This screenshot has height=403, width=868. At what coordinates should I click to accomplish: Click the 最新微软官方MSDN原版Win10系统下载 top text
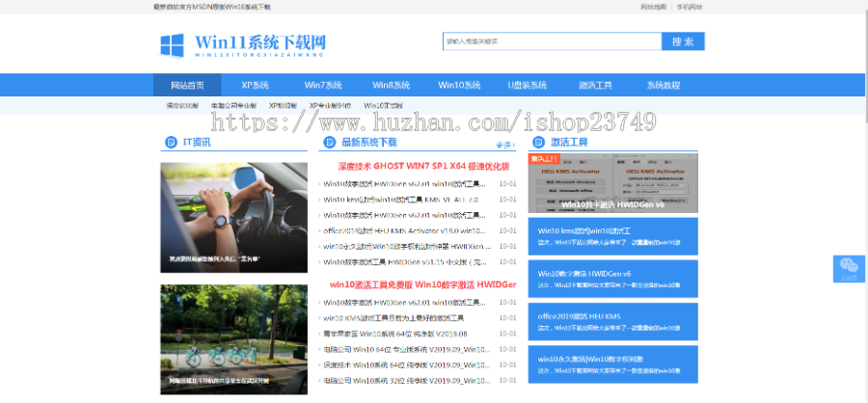point(212,7)
